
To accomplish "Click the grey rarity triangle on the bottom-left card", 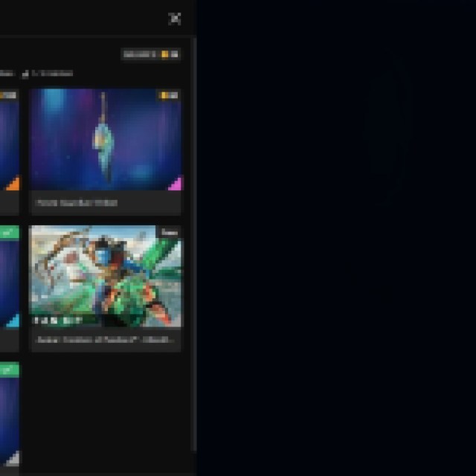I will click(x=13, y=458).
